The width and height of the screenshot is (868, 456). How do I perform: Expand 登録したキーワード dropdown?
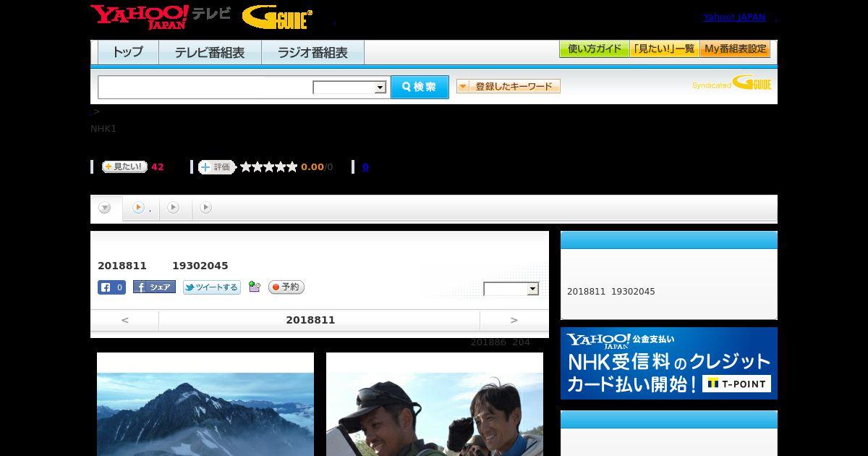[509, 86]
